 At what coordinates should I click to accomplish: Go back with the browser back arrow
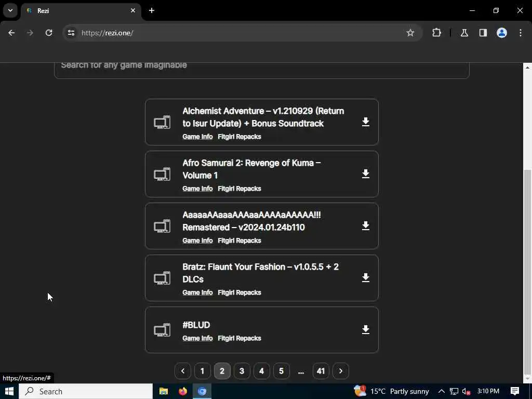pos(11,33)
